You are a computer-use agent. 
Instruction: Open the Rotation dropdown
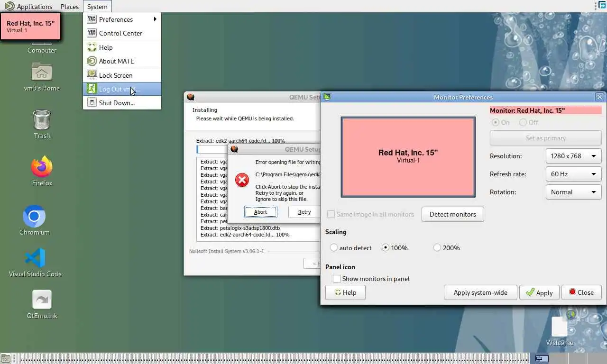(x=573, y=192)
